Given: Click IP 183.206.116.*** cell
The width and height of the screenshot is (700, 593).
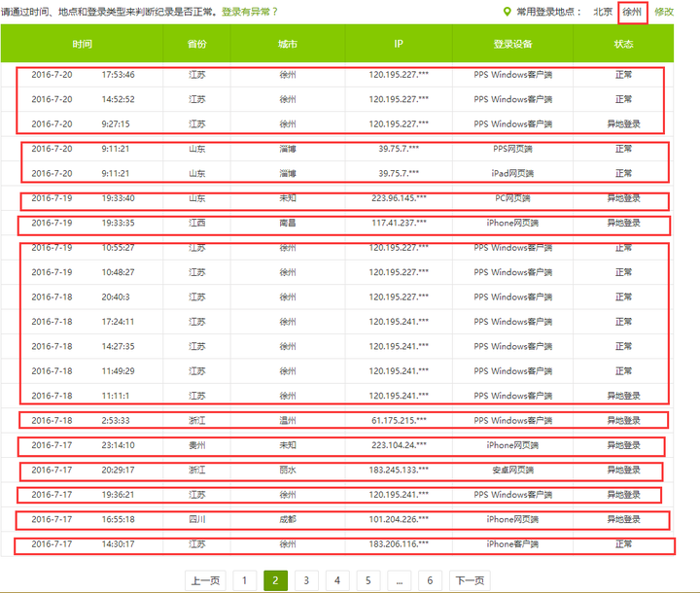Looking at the screenshot, I should coord(399,543).
